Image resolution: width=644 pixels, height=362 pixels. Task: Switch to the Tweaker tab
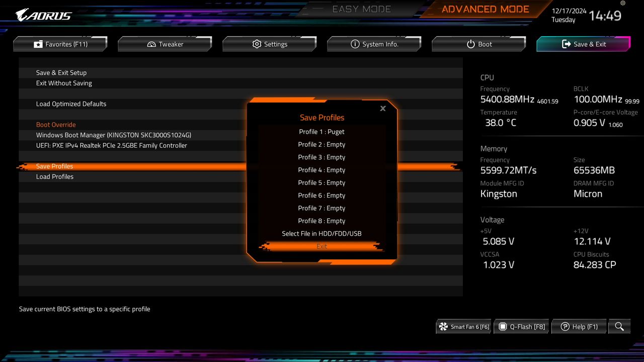pos(165,44)
